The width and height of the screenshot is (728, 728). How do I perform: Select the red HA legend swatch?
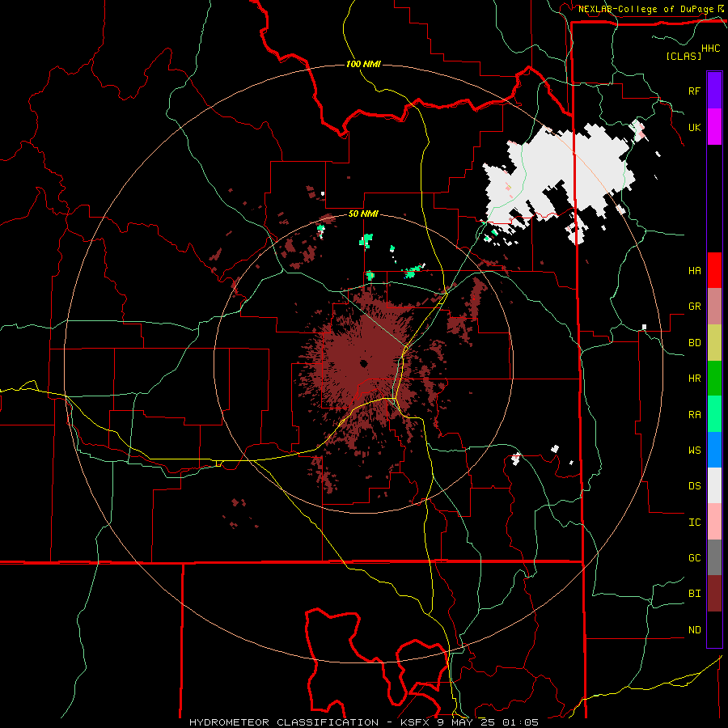tap(714, 270)
